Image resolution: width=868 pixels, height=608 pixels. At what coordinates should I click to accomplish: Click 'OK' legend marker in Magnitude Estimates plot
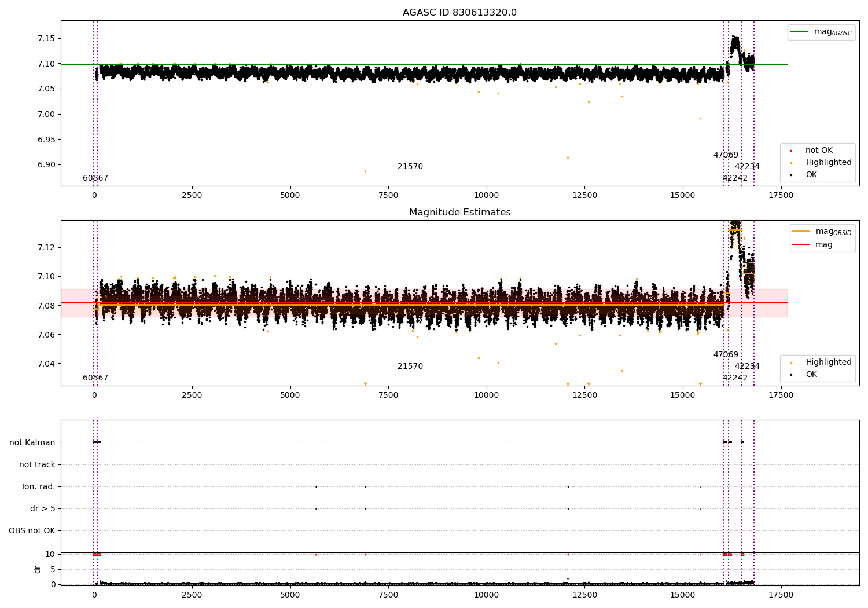click(x=791, y=375)
